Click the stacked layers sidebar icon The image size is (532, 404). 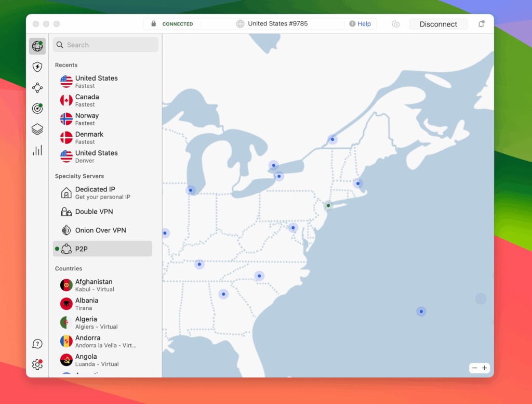pos(37,129)
